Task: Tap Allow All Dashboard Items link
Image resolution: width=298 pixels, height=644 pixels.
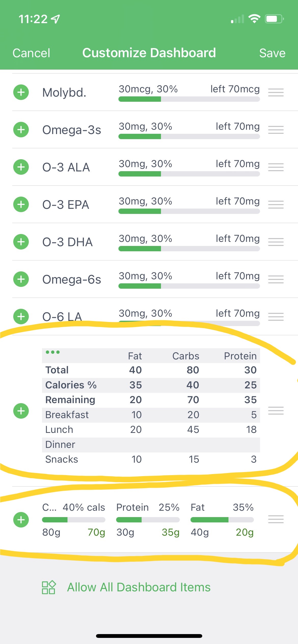Action: 139,587
